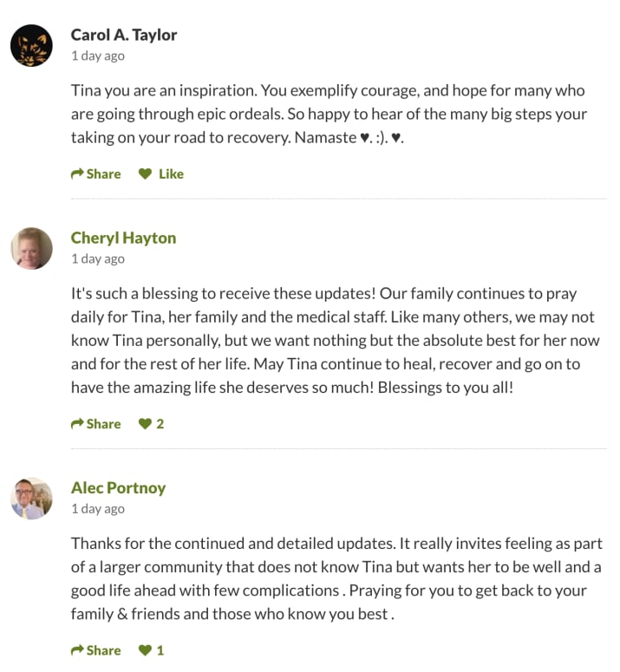Viewport: 620px width, 672px height.
Task: Click the '1 day ago' timestamp on Carol's comment
Action: tap(98, 55)
